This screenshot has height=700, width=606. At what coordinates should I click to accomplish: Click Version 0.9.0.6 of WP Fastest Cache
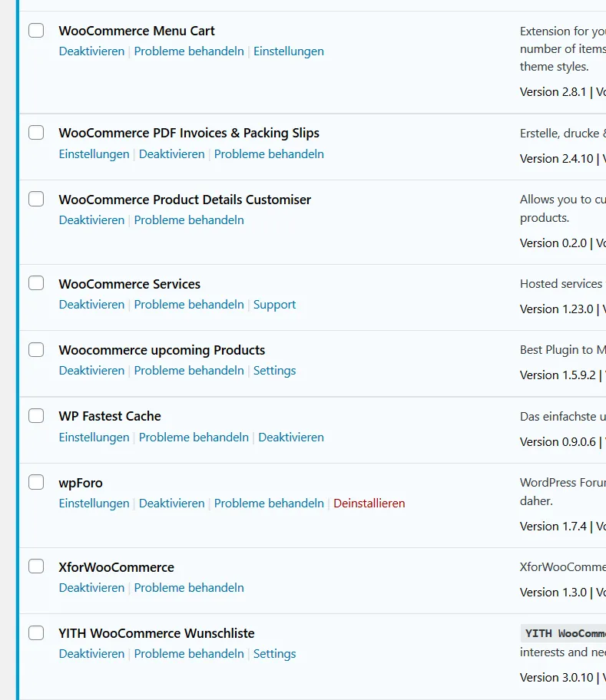point(558,441)
